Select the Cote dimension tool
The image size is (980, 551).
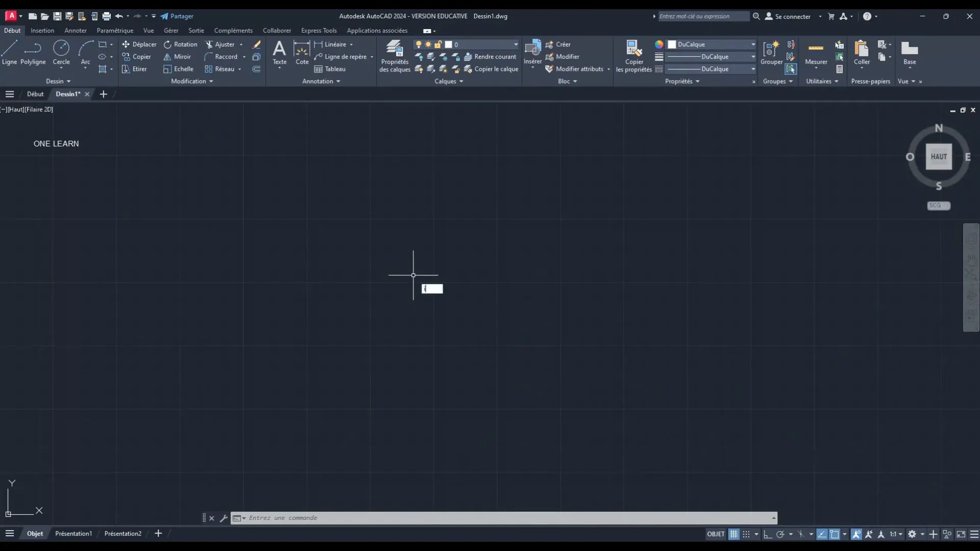[x=302, y=53]
